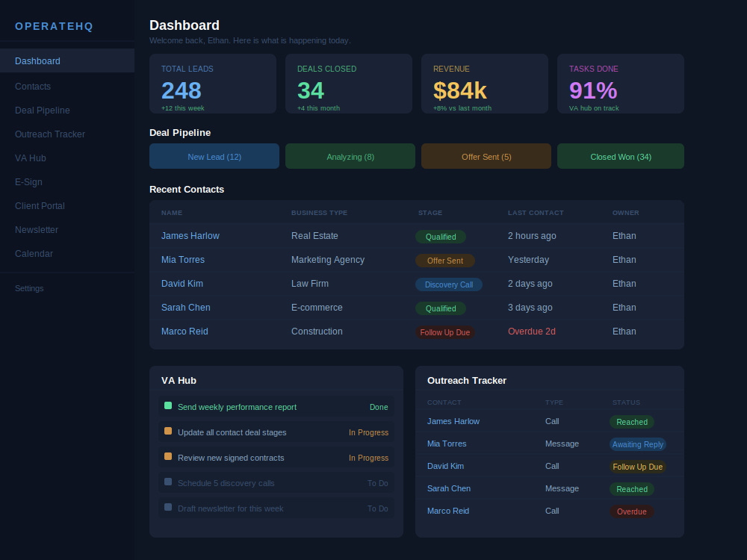
Task: Click the Marketing Agency business type cell
Action: 328,260
